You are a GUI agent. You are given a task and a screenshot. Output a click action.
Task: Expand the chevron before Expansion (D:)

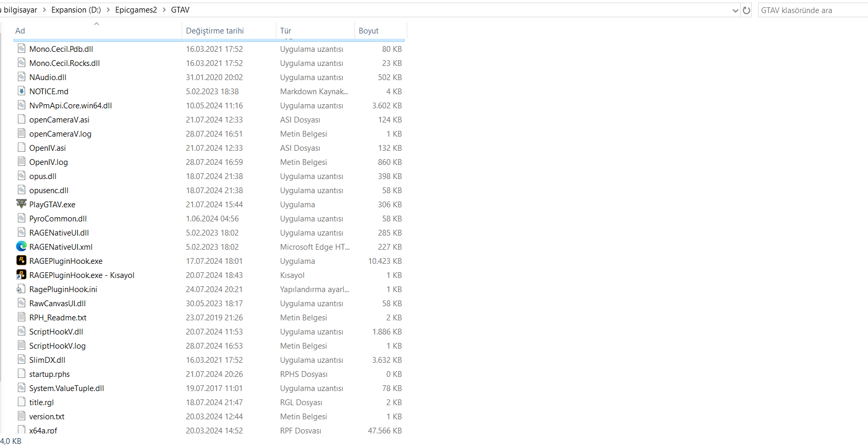click(x=44, y=10)
